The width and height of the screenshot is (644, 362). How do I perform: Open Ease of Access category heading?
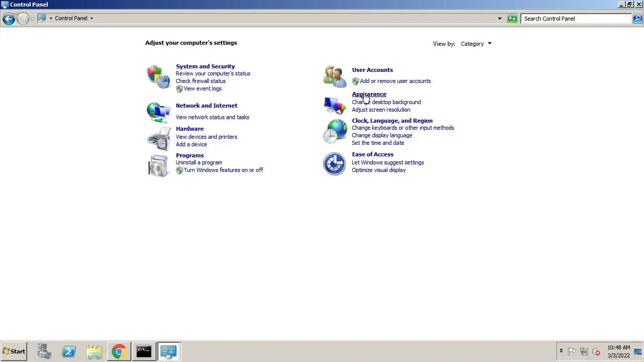(372, 154)
